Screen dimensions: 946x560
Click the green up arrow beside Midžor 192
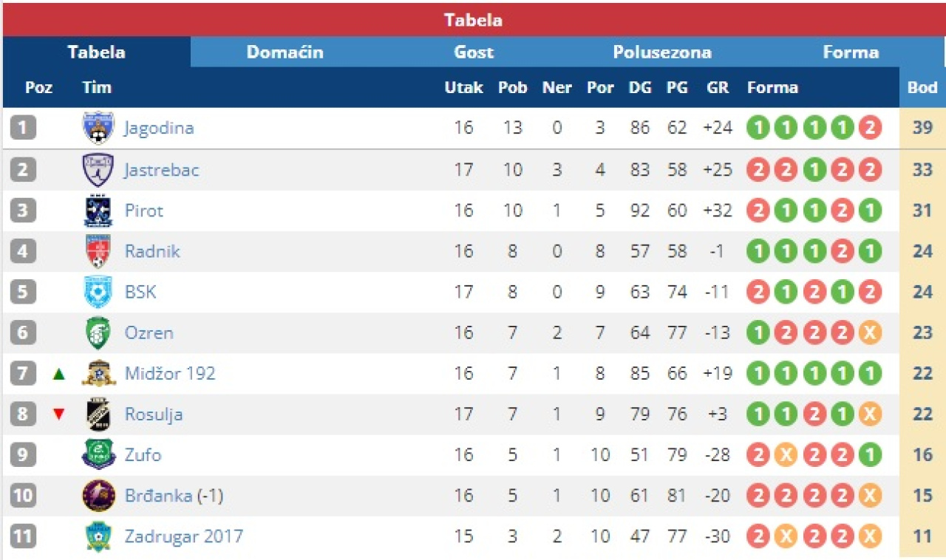(x=59, y=374)
